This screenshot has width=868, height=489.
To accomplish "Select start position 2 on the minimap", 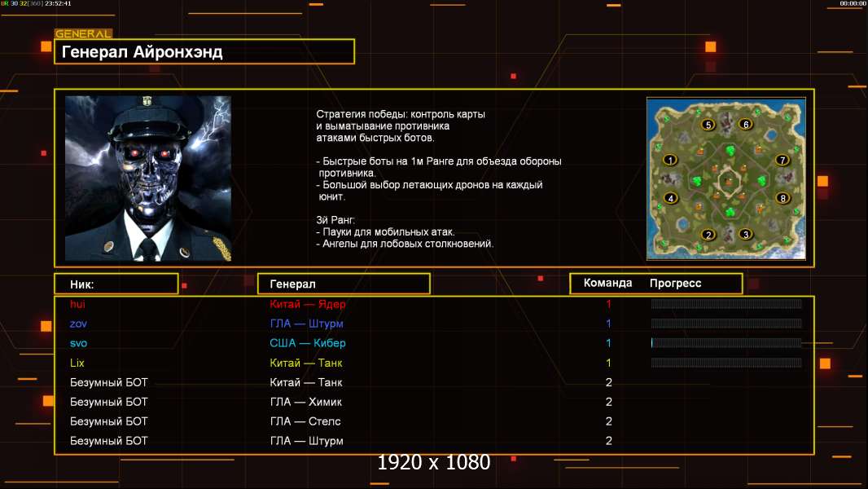I will click(708, 235).
